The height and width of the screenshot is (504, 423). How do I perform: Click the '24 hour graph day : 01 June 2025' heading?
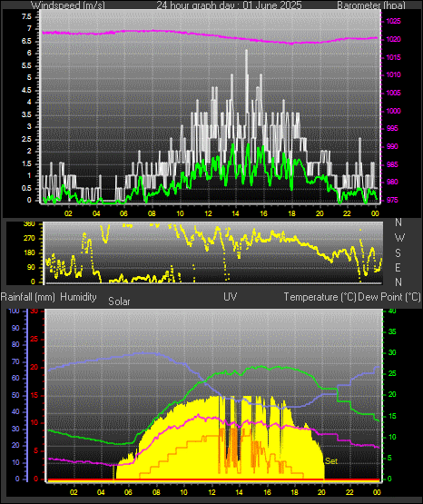(229, 5)
